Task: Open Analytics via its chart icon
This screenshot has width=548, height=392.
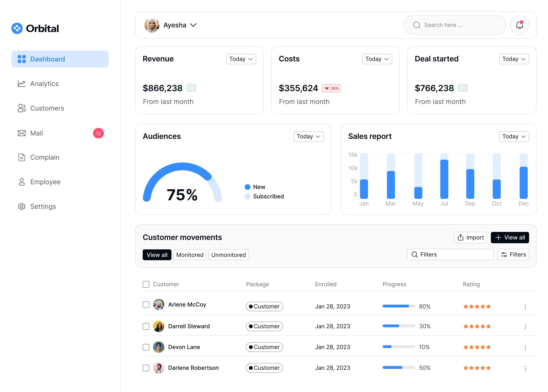Action: 21,84
